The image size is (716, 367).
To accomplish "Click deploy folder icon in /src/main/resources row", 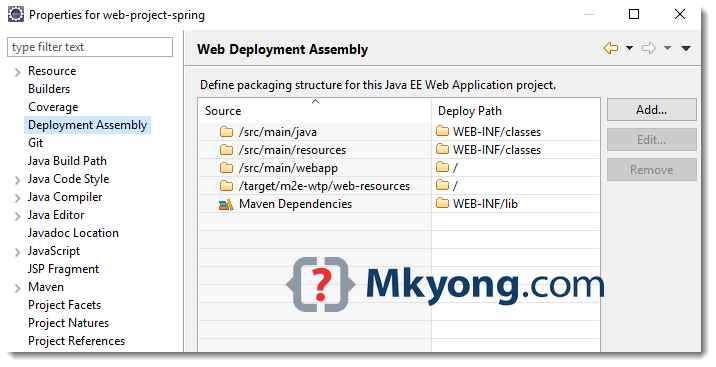I will tap(442, 149).
